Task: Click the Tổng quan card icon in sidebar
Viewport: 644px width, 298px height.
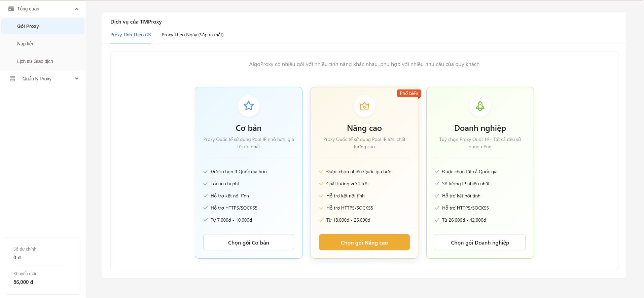Action: (x=11, y=9)
